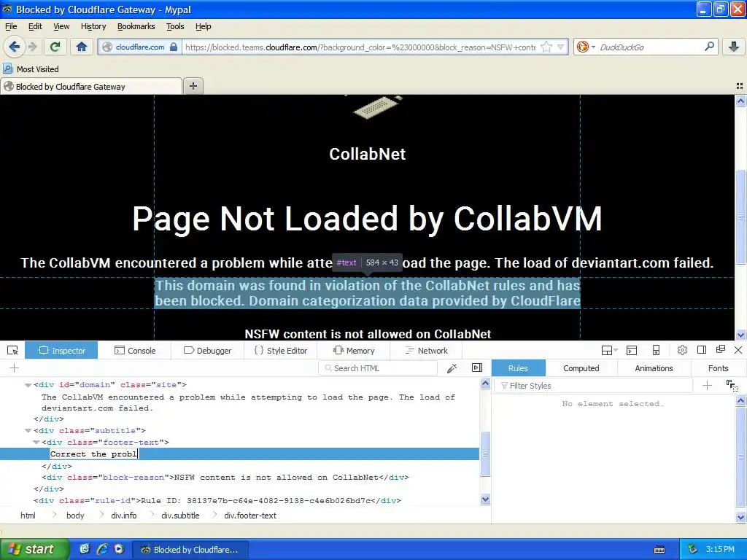Open the Help menu

pyautogui.click(x=204, y=26)
